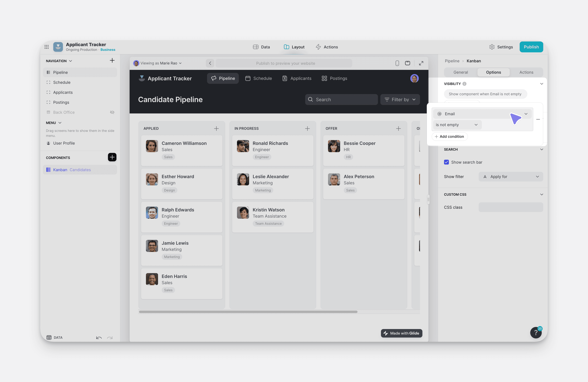Click the redo arrow icon

click(x=110, y=338)
